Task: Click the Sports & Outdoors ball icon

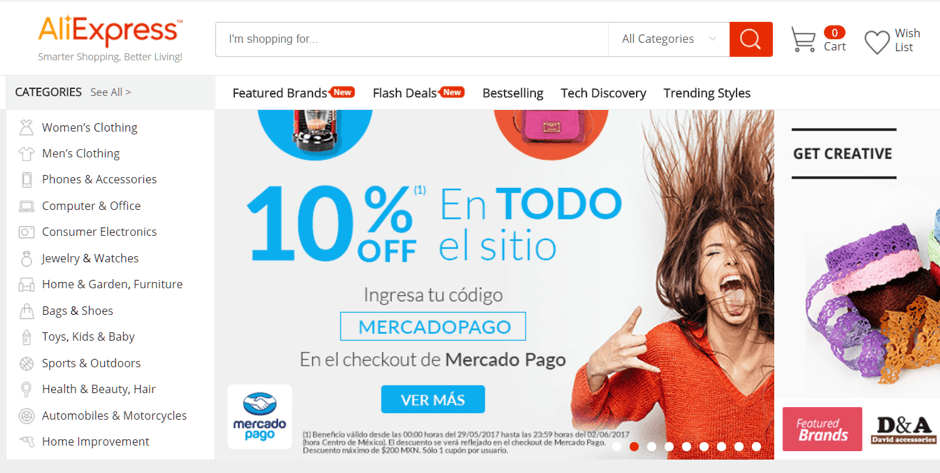Action: point(26,363)
